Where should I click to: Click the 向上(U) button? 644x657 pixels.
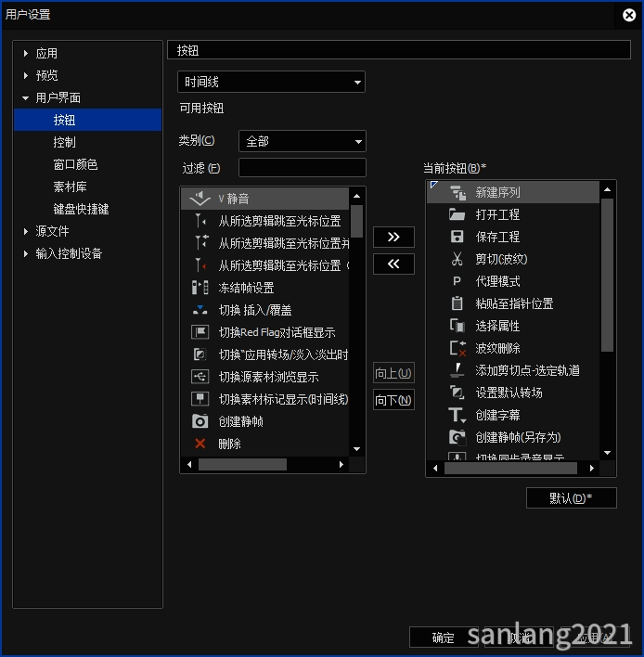393,373
